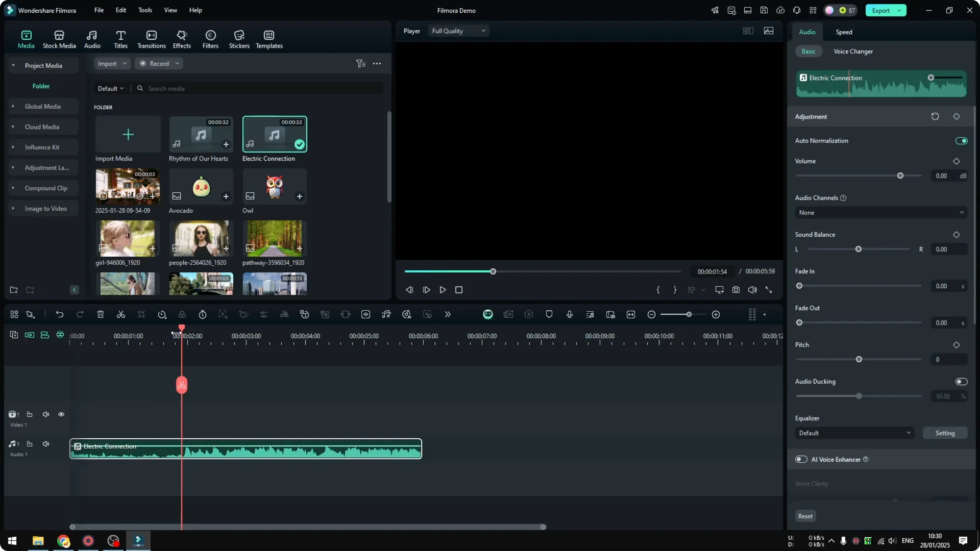Click the Equalizer Setting button

click(945, 433)
